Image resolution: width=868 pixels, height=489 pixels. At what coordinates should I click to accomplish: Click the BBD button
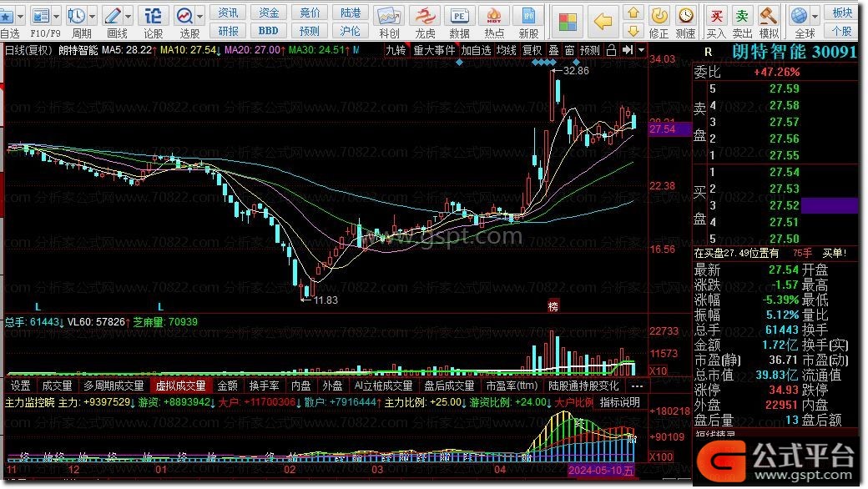269,31
